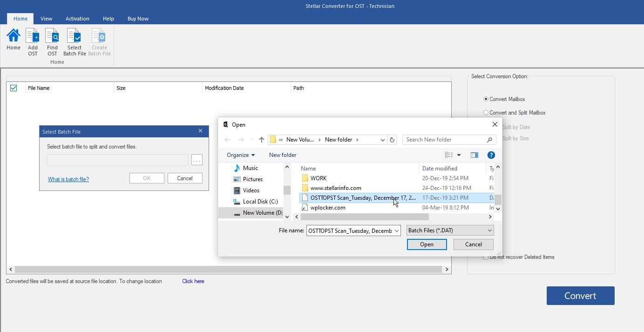This screenshot has height=332, width=644.
Task: Expand the File name combo box dropdown
Action: click(396, 230)
